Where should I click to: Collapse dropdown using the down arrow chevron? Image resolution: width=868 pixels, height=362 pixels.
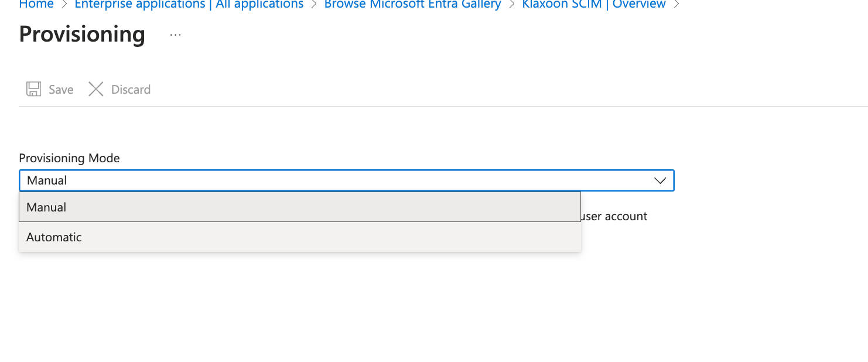(x=660, y=180)
